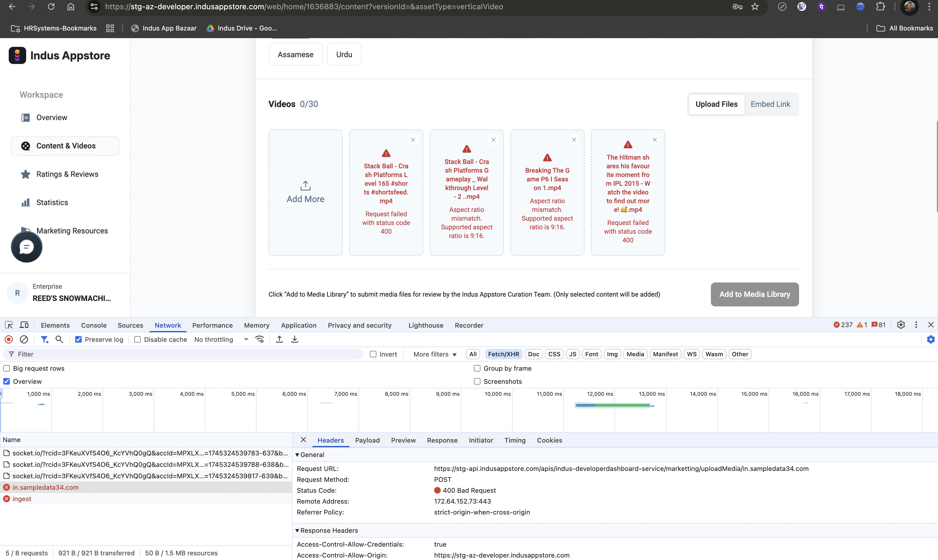Viewport: 938px width, 560px height.
Task: Open the chat support bubble
Action: tap(26, 247)
